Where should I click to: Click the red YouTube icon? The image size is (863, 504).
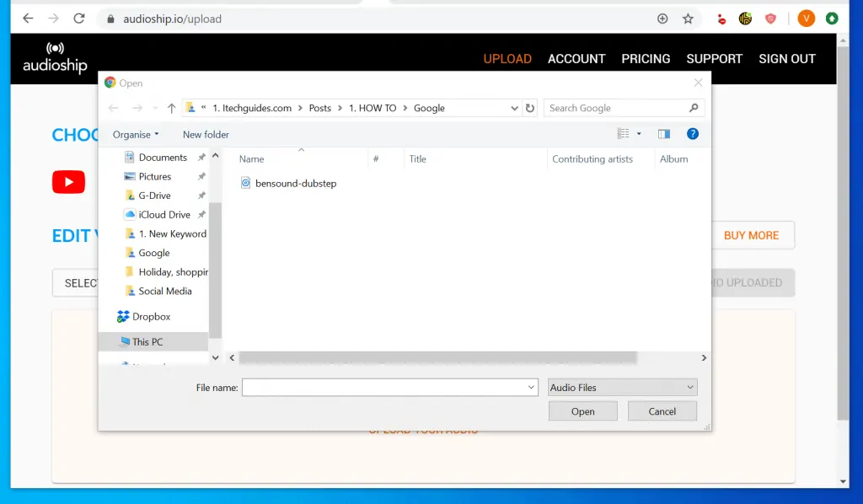click(x=69, y=182)
